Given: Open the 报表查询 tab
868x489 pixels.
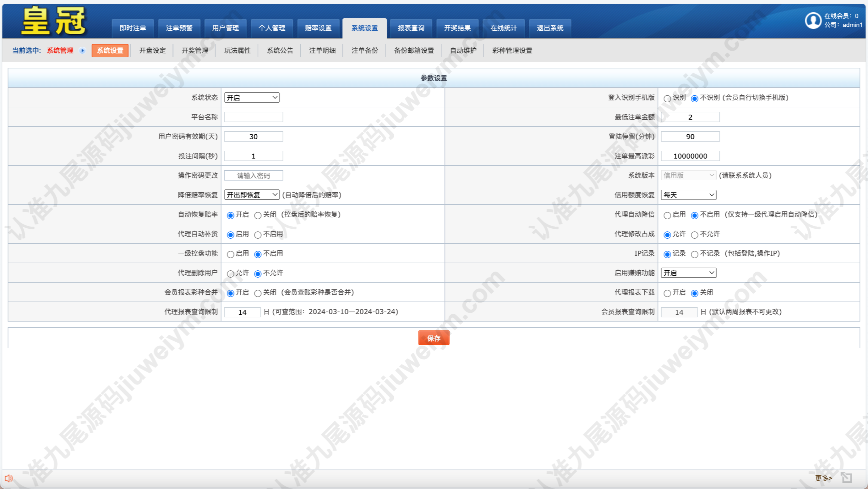Looking at the screenshot, I should 411,28.
